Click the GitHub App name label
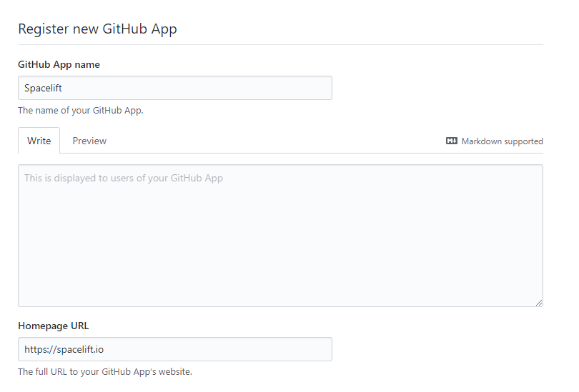The height and width of the screenshot is (392, 579). 59,64
